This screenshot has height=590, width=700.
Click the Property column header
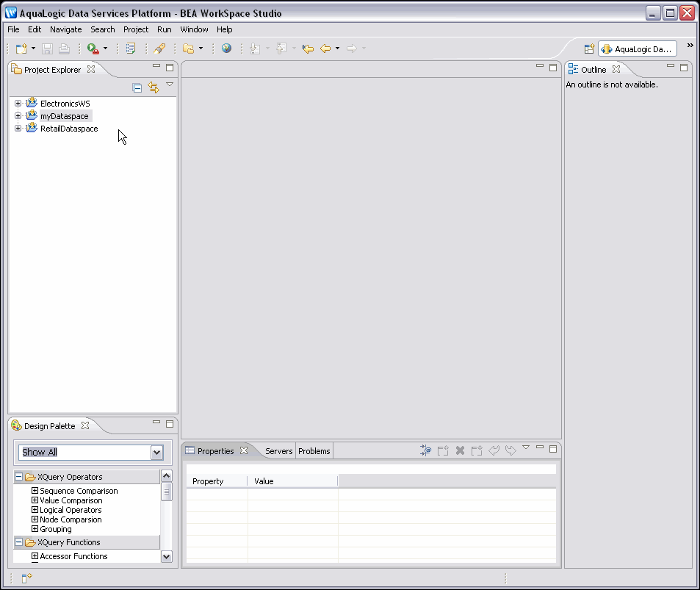click(x=217, y=481)
